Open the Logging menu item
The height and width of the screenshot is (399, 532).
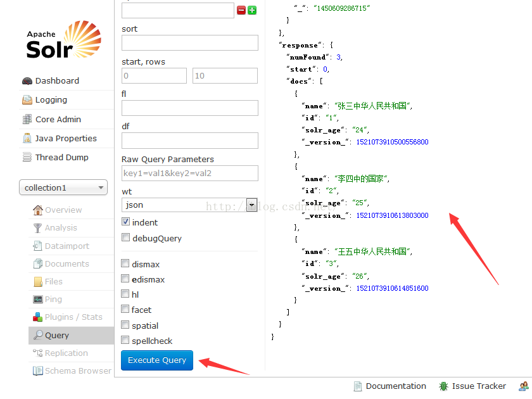click(x=51, y=100)
